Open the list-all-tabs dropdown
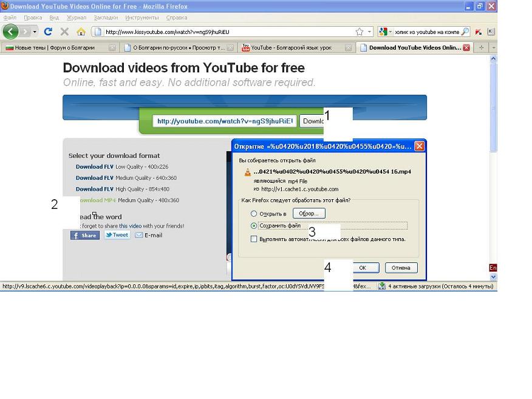This screenshot has width=532, height=399. pos(493,48)
